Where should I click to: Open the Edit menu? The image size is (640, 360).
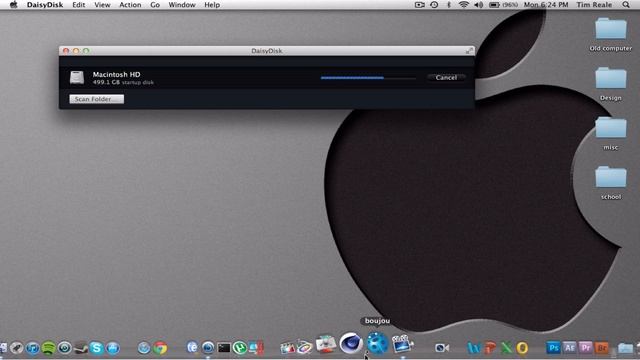tap(78, 5)
